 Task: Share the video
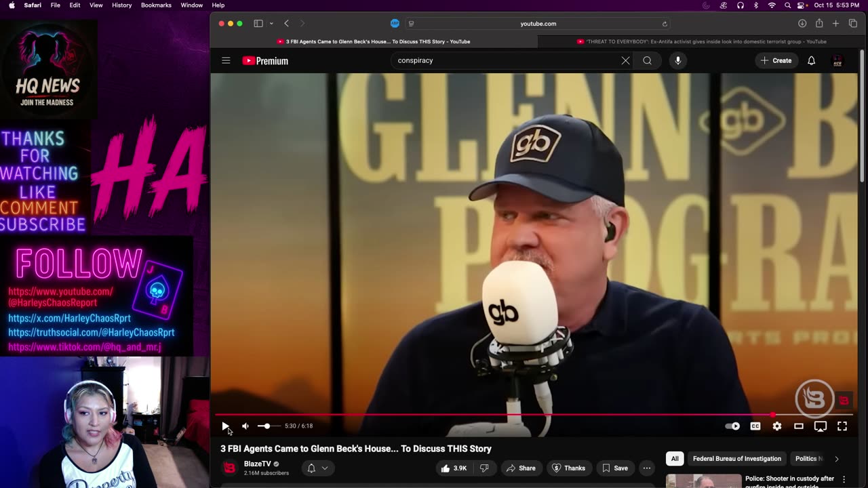521,468
